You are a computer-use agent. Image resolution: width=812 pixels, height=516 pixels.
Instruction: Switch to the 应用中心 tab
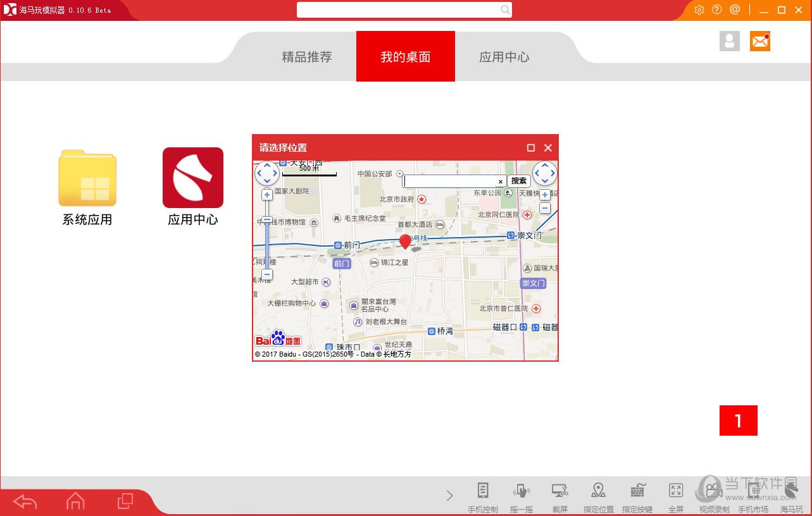coord(504,57)
